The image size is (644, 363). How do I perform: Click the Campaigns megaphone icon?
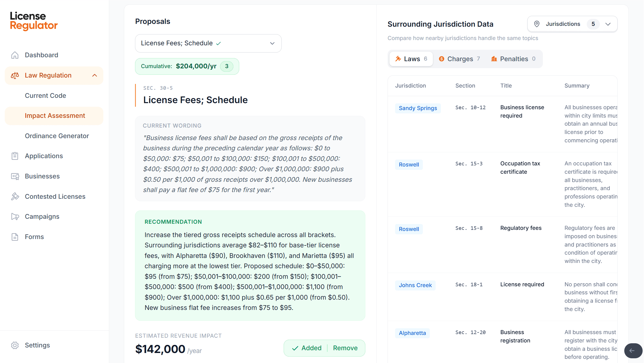[15, 217]
